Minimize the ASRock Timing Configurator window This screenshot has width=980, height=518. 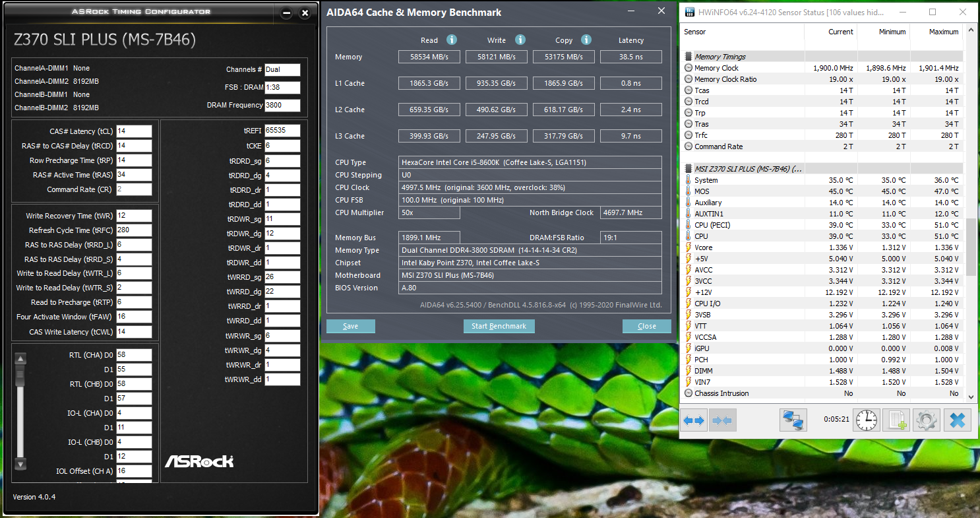coord(286,13)
